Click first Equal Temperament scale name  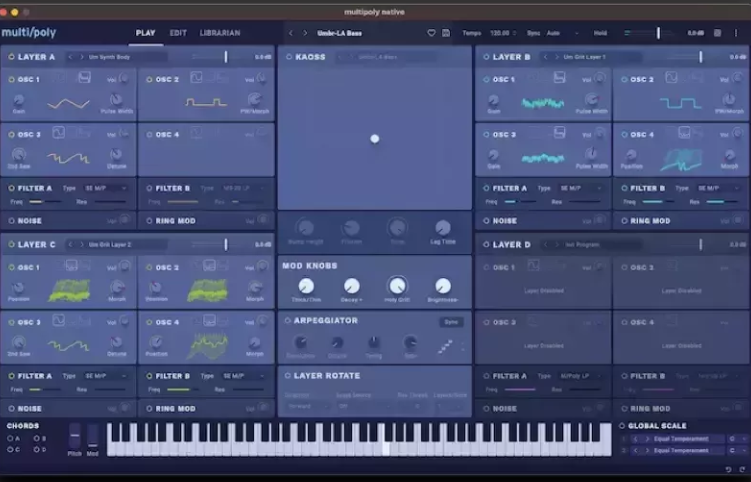tap(681, 439)
